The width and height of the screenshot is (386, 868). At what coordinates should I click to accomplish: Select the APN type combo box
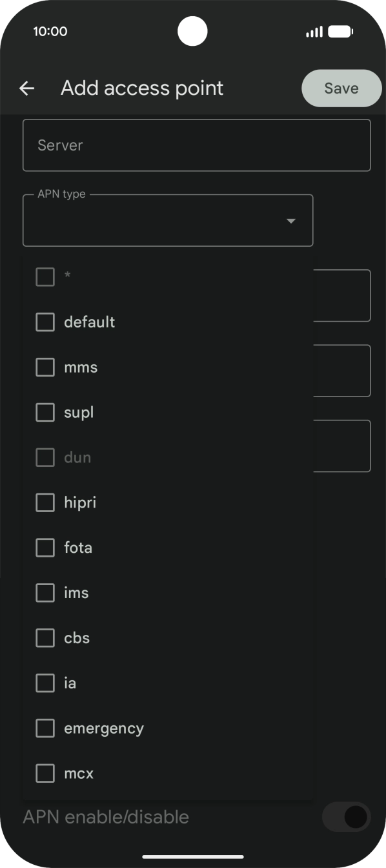(168, 220)
